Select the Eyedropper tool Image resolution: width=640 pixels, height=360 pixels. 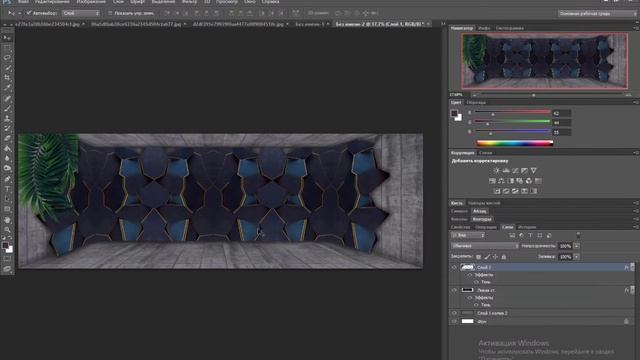coord(7,88)
